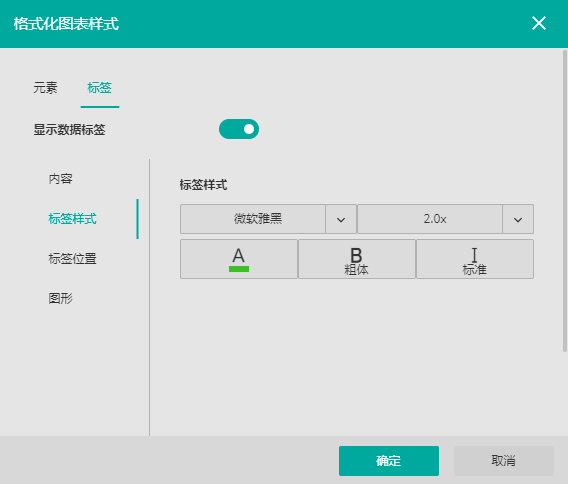
Task: Confirm with the 确定 button
Action: pyautogui.click(x=389, y=461)
